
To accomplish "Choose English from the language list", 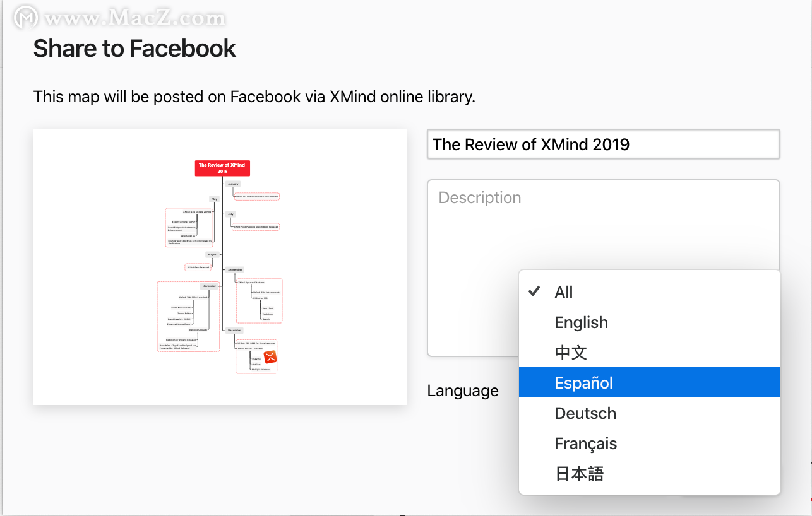I will pos(650,322).
